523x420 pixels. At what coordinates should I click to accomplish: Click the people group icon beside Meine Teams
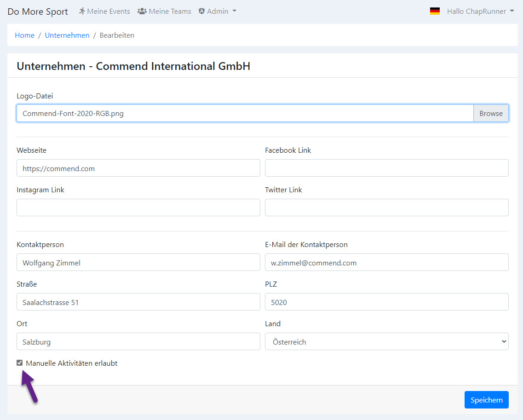click(x=142, y=12)
